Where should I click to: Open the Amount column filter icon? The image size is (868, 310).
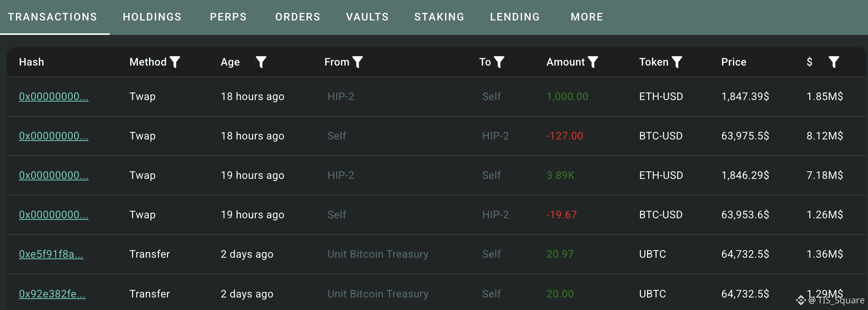593,62
